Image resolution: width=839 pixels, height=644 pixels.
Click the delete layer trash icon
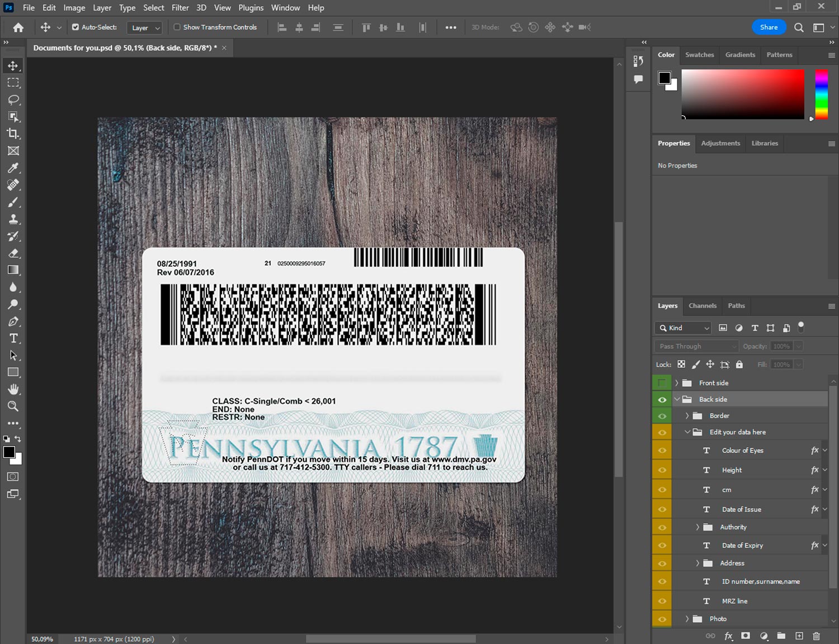(x=816, y=636)
